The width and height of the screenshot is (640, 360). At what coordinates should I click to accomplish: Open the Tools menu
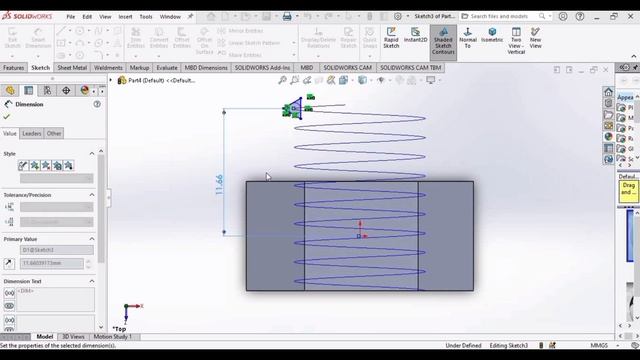pos(146,17)
